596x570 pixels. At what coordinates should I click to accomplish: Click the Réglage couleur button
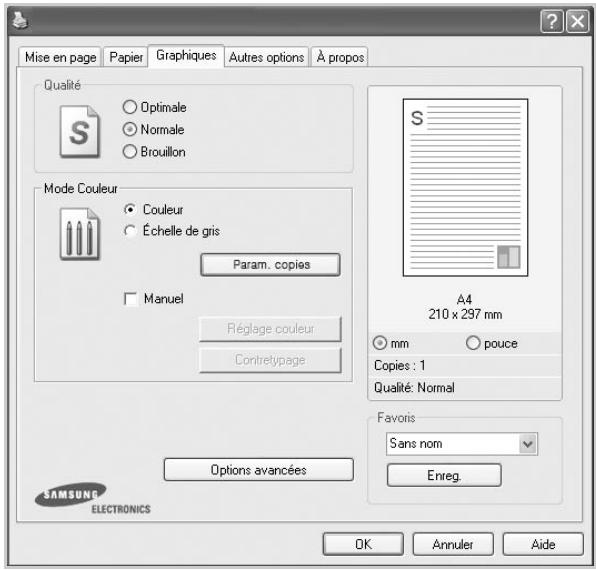(x=270, y=329)
